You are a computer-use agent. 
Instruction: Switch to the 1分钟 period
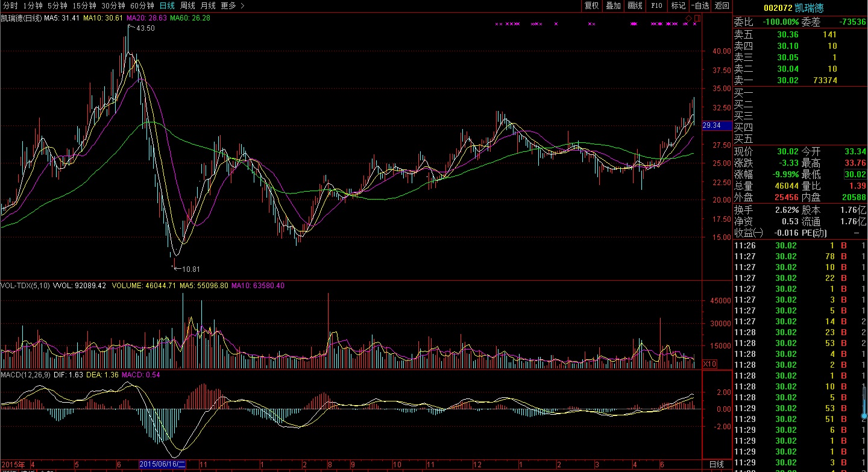[33, 5]
